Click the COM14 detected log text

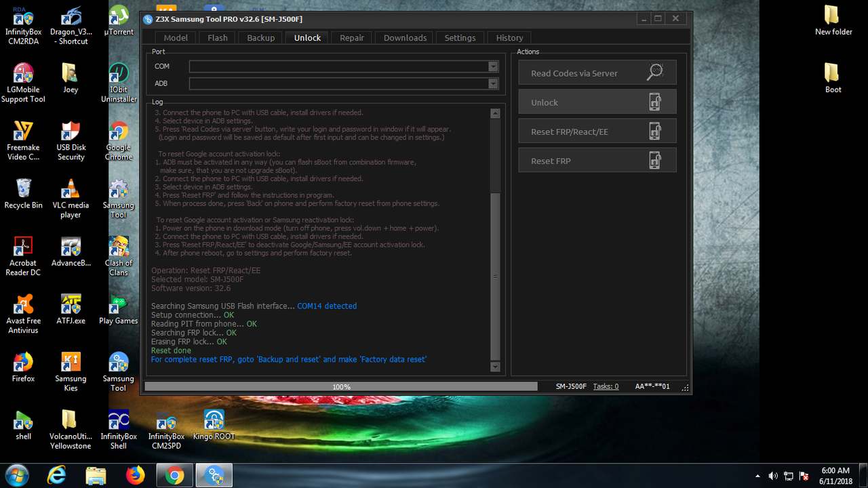(327, 306)
